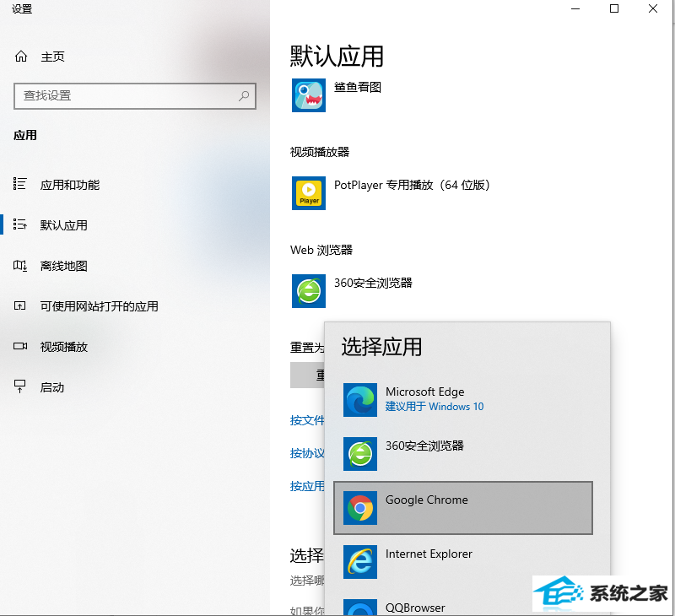This screenshot has height=616, width=675.
Task: Click the 360安全浏览器 icon under Web 浏览器
Action: [x=309, y=291]
